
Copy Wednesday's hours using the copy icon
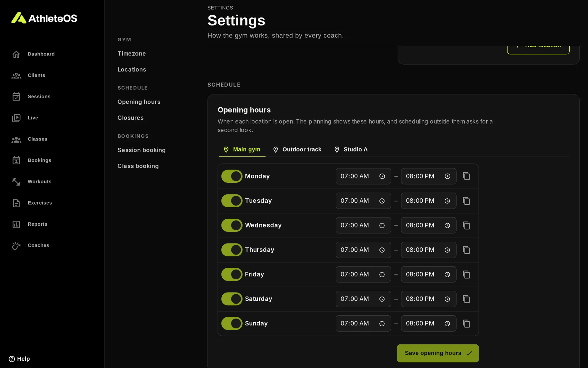point(466,225)
